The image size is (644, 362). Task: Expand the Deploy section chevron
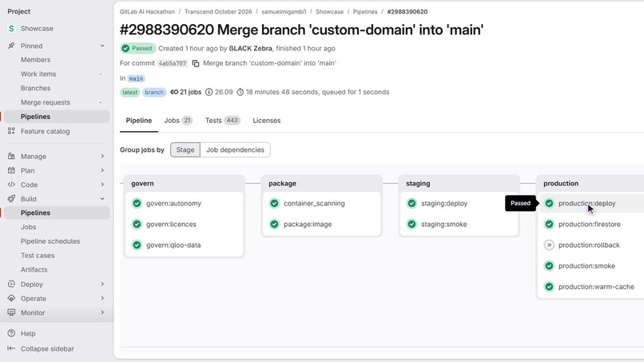102,284
